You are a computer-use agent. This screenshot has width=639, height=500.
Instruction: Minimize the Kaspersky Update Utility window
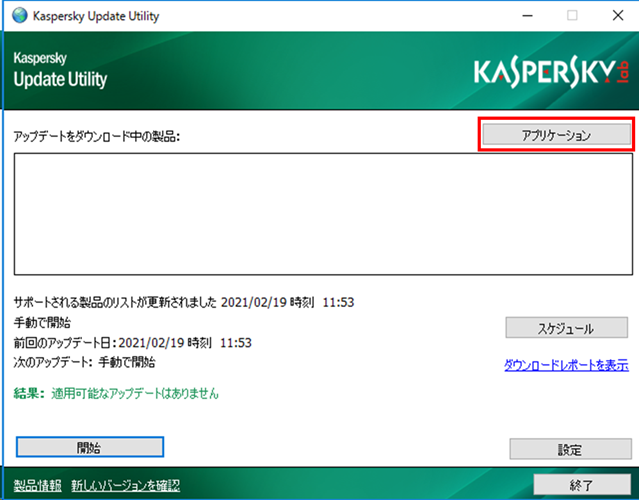[527, 15]
